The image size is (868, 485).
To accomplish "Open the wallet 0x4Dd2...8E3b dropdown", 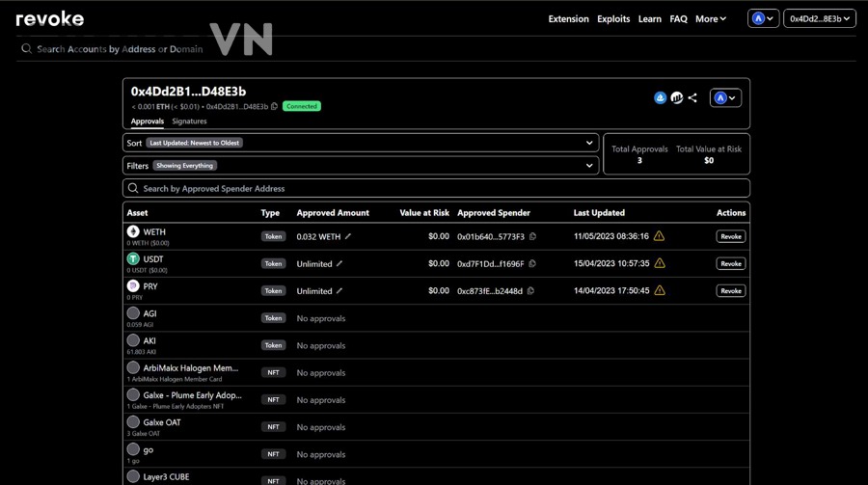I will 819,19.
